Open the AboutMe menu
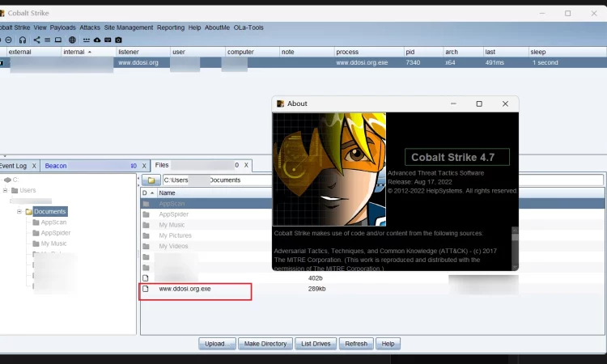607x364 pixels. point(217,28)
